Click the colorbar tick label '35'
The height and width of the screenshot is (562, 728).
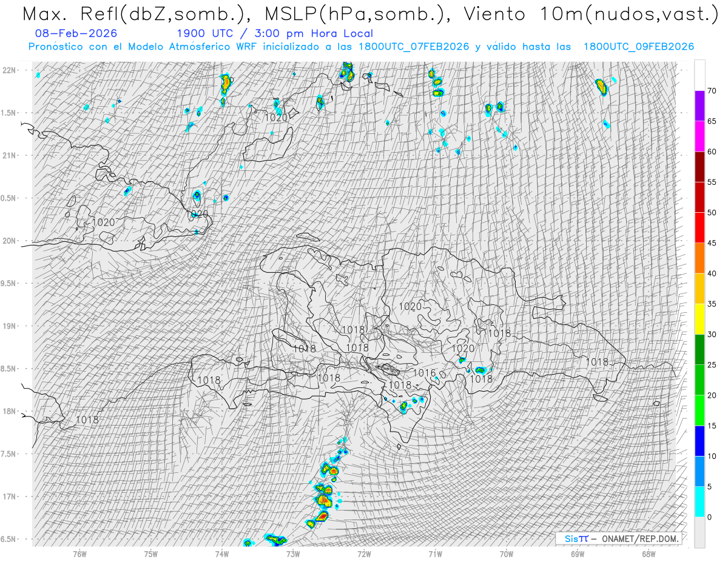click(712, 304)
